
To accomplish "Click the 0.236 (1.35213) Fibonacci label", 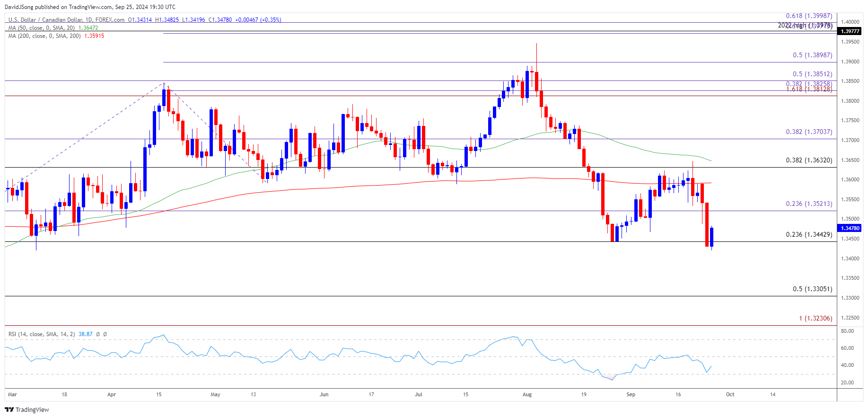I will (x=809, y=204).
